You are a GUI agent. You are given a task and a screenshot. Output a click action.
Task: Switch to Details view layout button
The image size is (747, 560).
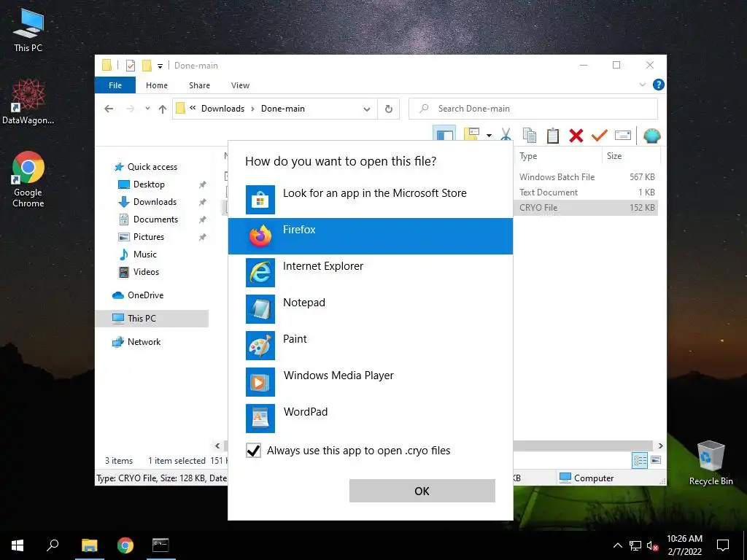pos(639,460)
